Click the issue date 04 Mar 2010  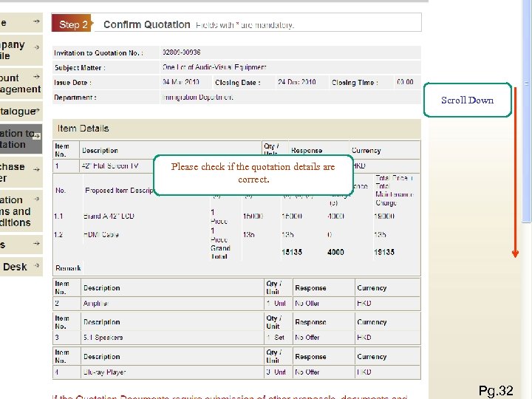(181, 82)
